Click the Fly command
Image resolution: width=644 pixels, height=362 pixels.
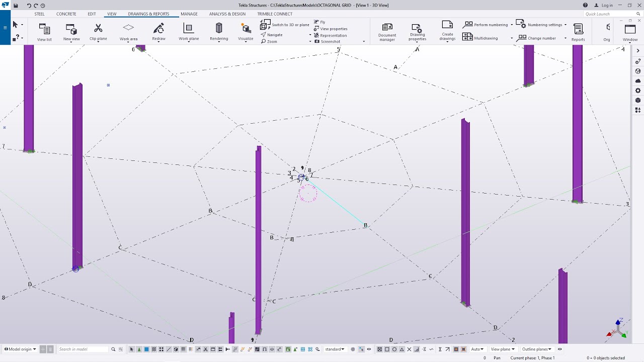click(x=319, y=22)
